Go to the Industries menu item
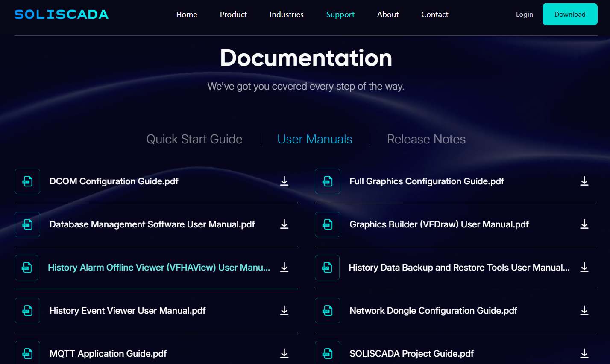Screen dimensions: 610x364 (287, 15)
